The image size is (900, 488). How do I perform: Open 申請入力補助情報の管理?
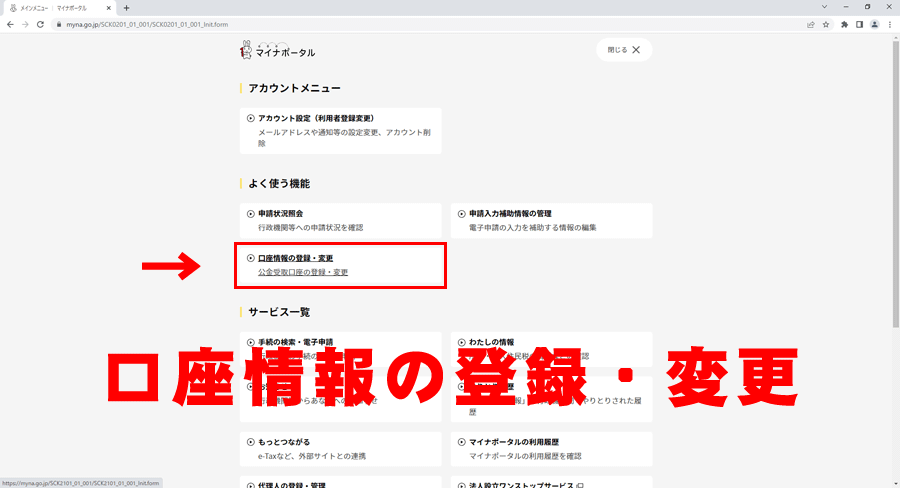click(552, 220)
